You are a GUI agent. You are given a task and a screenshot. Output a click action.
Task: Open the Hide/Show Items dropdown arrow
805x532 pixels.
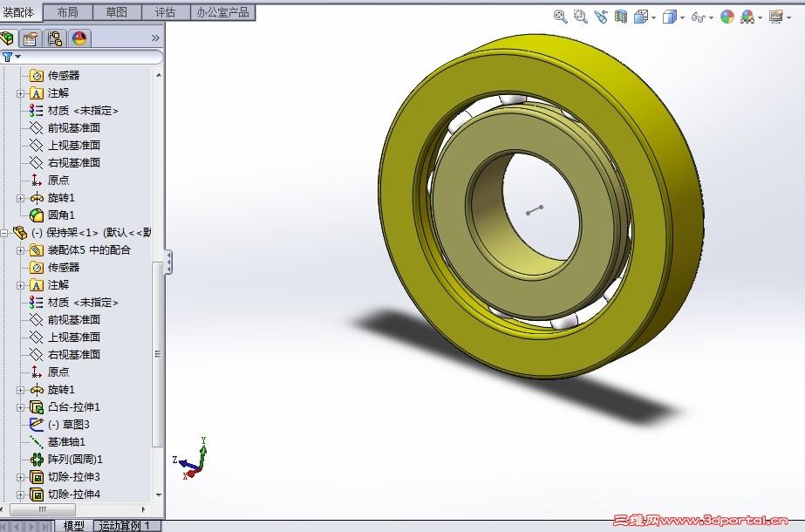[x=711, y=17]
